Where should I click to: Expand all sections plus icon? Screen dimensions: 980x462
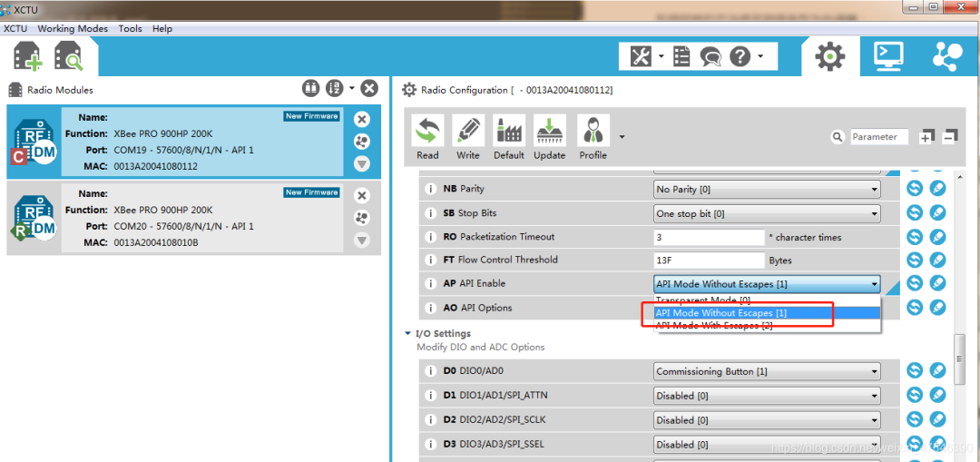[x=926, y=136]
